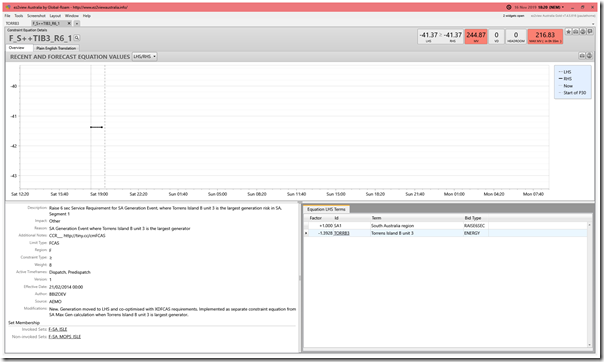Viewport: 604px width, 362px height.
Task: Click the 2 widgets open status text
Action: pos(513,16)
